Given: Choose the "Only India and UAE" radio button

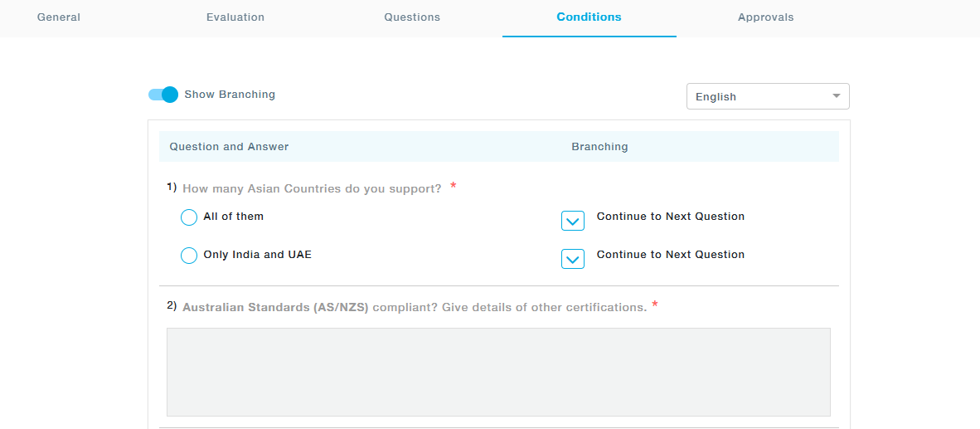Looking at the screenshot, I should [189, 256].
